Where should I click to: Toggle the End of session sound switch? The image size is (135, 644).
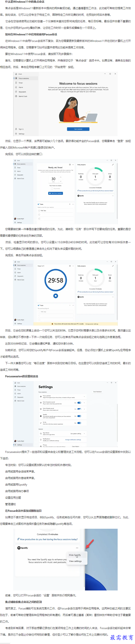click(79, 403)
